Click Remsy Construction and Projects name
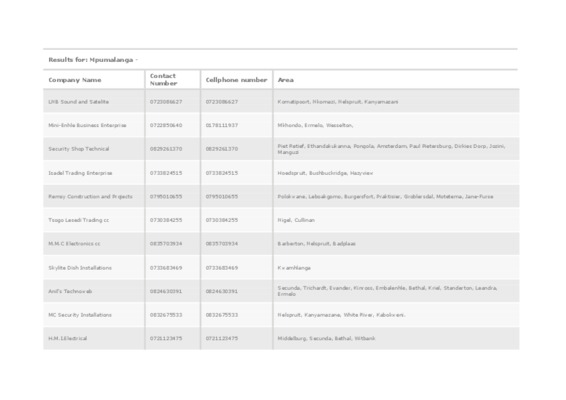The width and height of the screenshot is (566, 400). [90, 196]
